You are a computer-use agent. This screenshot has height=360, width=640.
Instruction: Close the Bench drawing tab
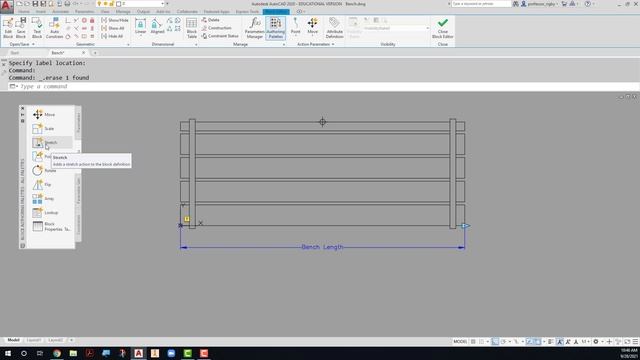click(x=84, y=53)
